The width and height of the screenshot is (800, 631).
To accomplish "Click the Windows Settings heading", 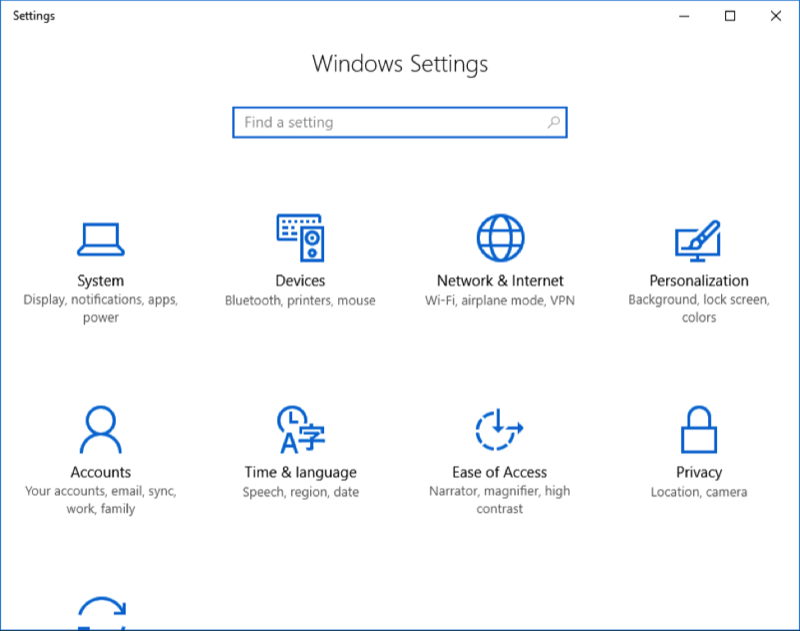I will 400,64.
